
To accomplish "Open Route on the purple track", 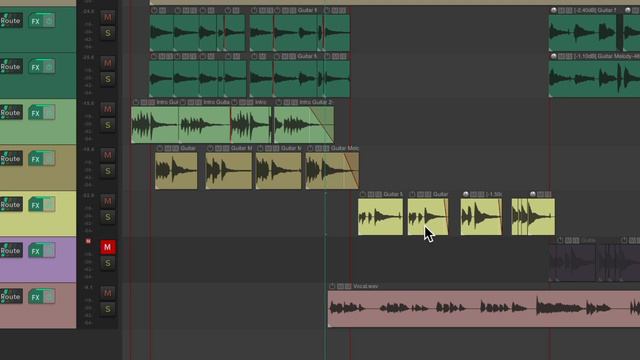I will [11, 251].
